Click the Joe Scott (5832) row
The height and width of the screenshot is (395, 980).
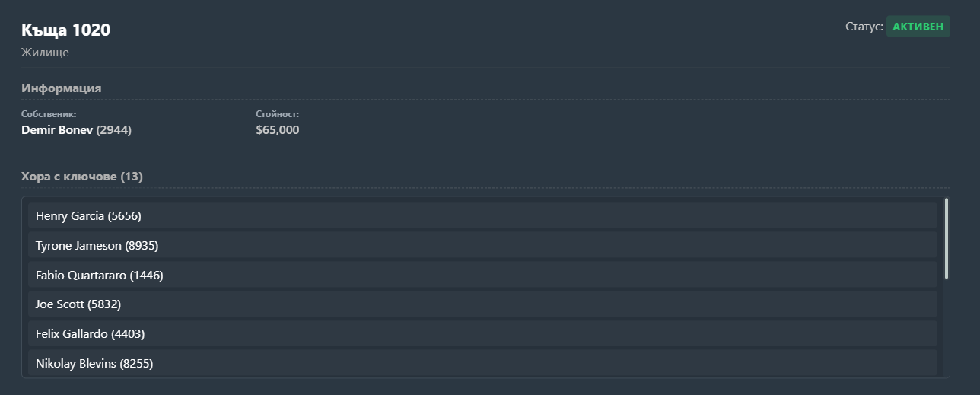coord(482,304)
